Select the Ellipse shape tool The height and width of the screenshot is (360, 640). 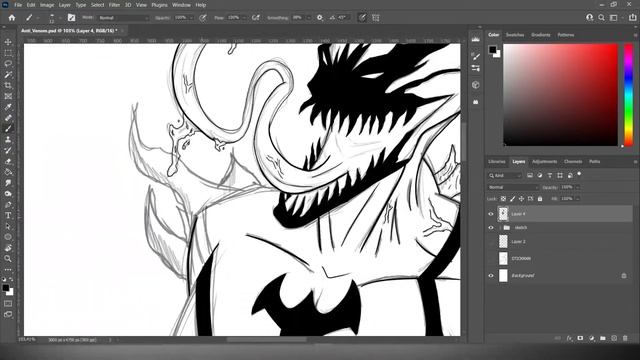[8, 237]
